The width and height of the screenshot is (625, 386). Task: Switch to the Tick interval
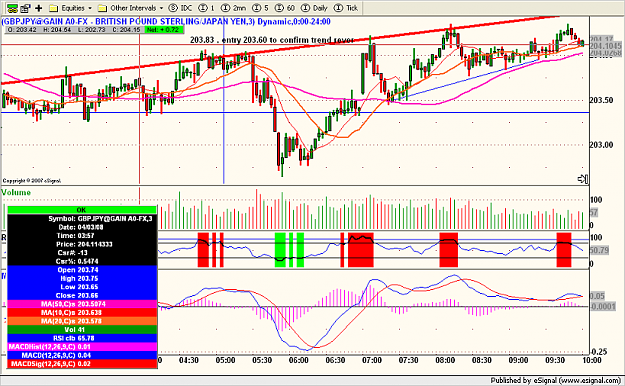346,8
